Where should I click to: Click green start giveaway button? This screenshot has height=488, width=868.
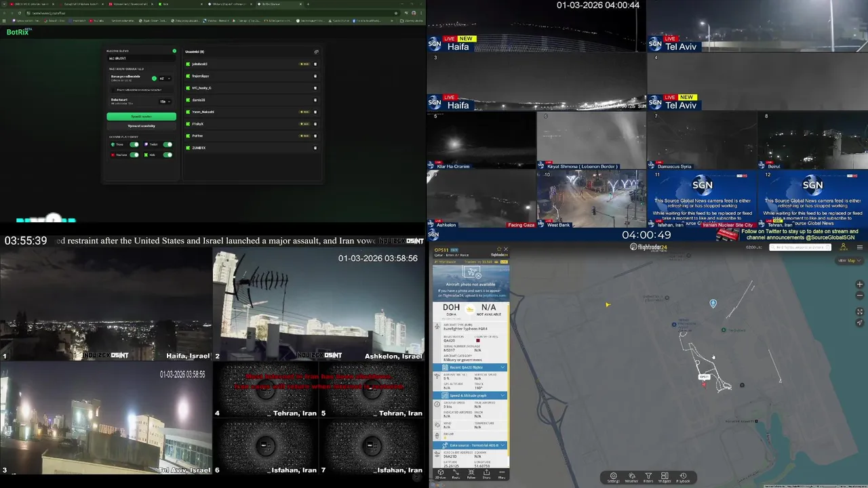pyautogui.click(x=142, y=117)
